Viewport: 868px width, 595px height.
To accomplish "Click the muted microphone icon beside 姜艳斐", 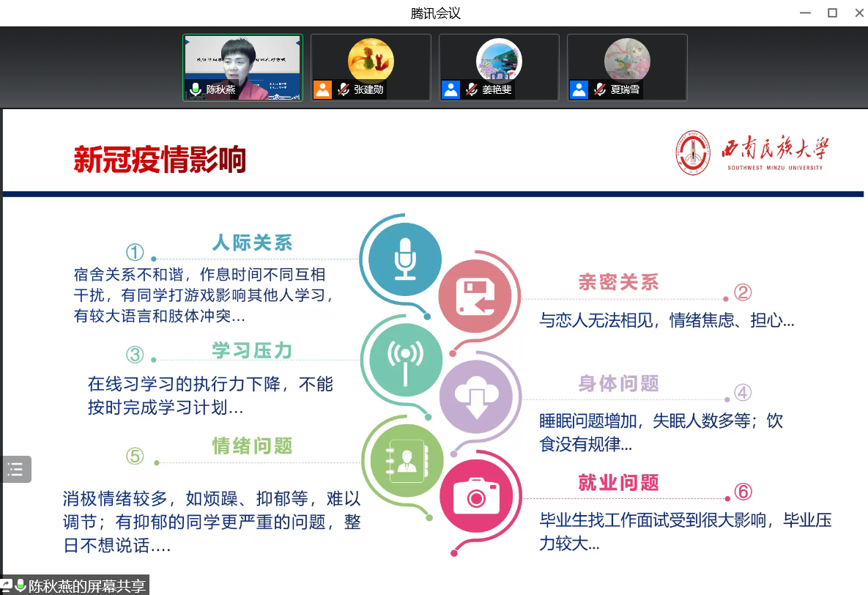I will point(471,90).
